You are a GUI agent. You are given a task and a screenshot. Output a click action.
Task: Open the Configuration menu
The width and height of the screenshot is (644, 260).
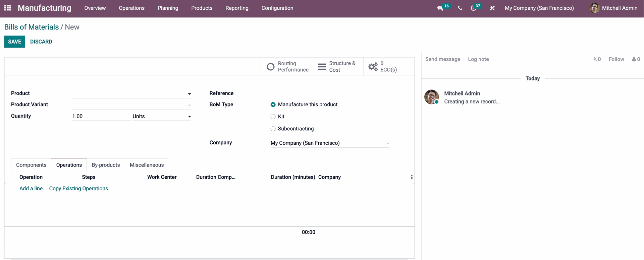pyautogui.click(x=277, y=8)
